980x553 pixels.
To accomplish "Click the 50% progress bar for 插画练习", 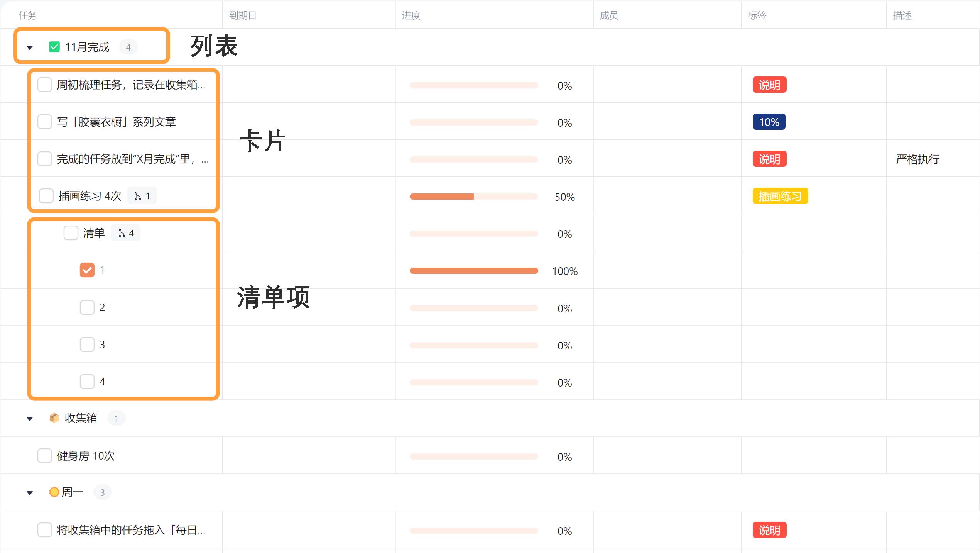I will pyautogui.click(x=473, y=197).
